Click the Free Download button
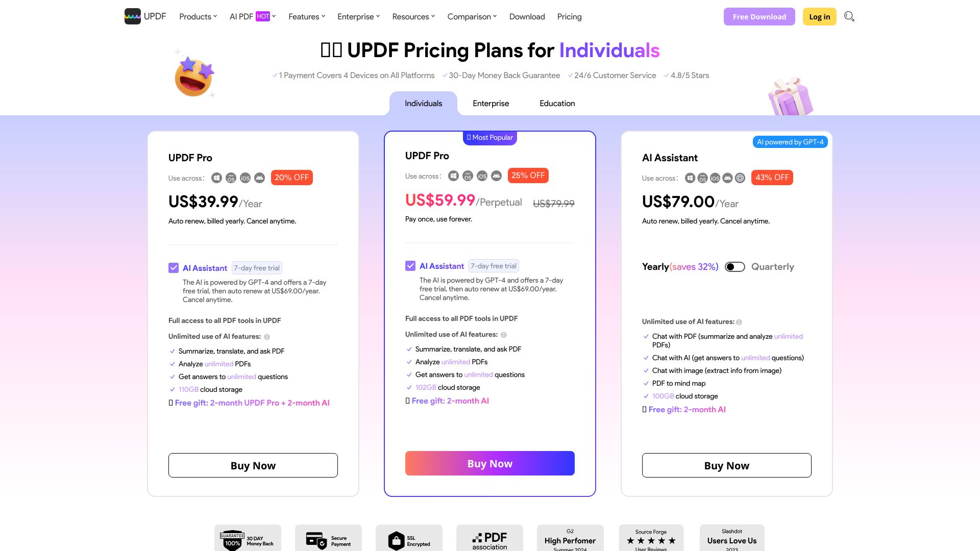The height and width of the screenshot is (551, 980). point(759,16)
